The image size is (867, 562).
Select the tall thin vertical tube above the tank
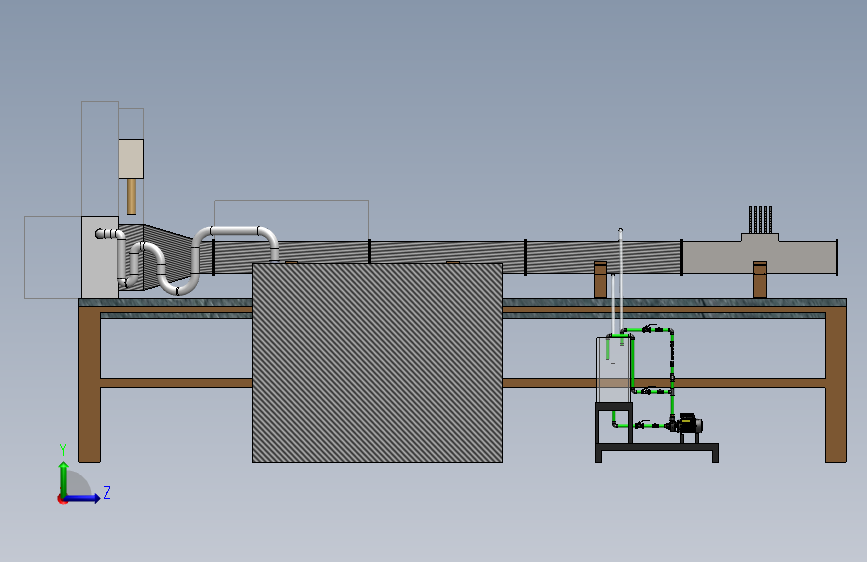(x=620, y=280)
